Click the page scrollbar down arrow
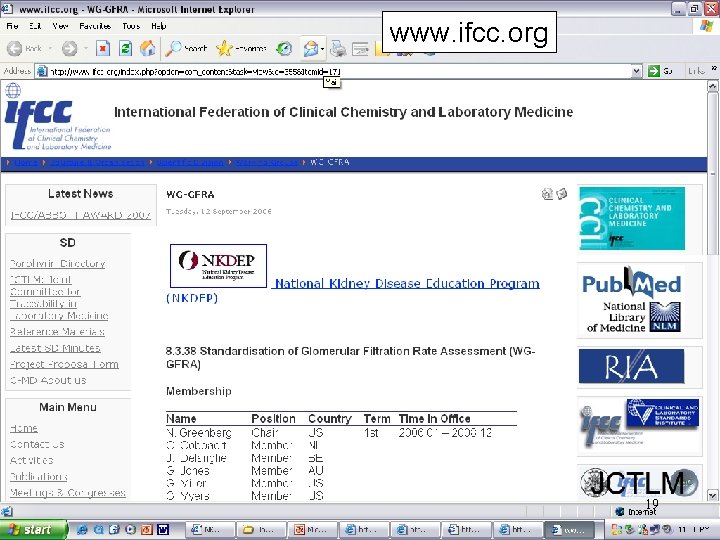The height and width of the screenshot is (540, 720). (713, 495)
